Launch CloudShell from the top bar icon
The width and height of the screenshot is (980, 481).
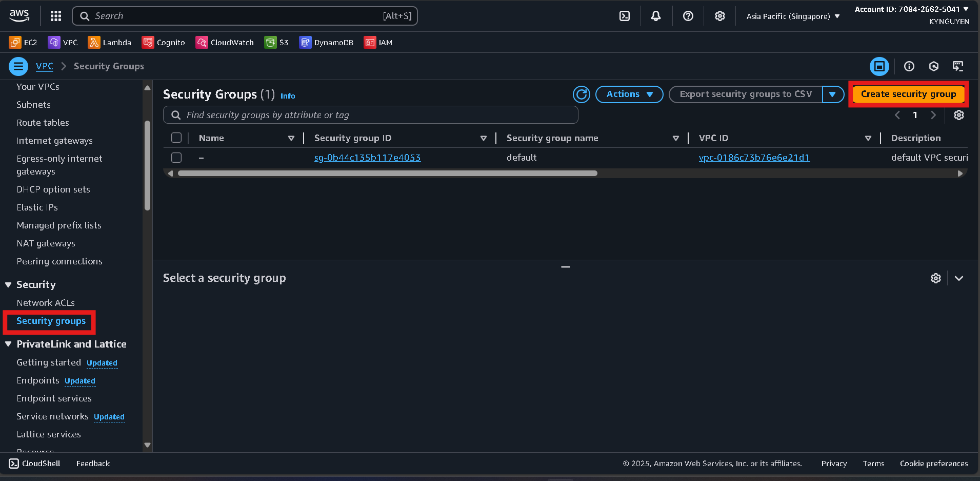point(624,16)
